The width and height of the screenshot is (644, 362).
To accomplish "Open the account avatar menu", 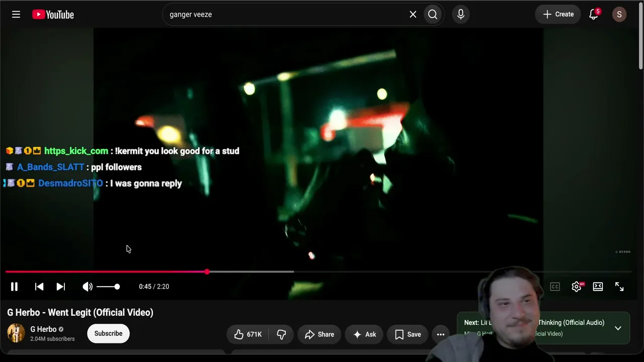I will [619, 15].
